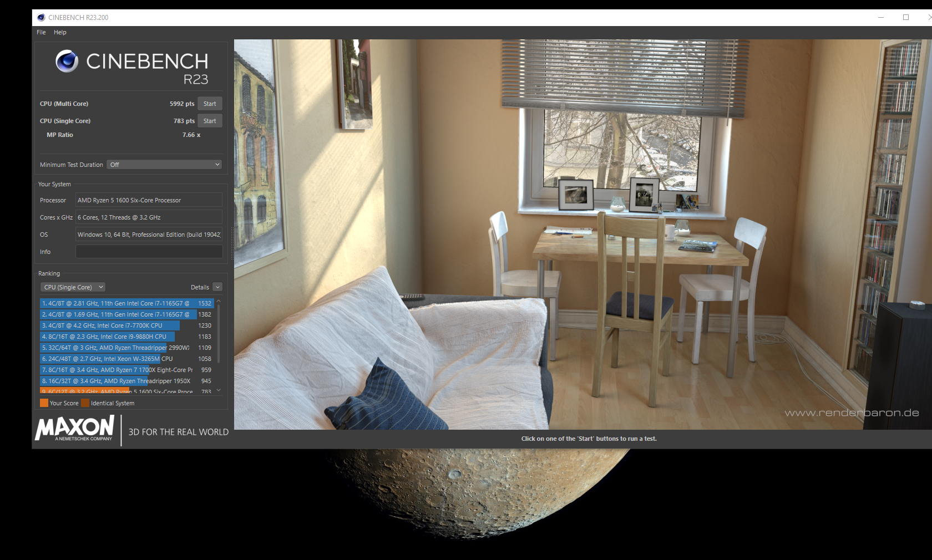Click the ranking list scroll down arrow
Screen dimensions: 932x560
tap(219, 390)
